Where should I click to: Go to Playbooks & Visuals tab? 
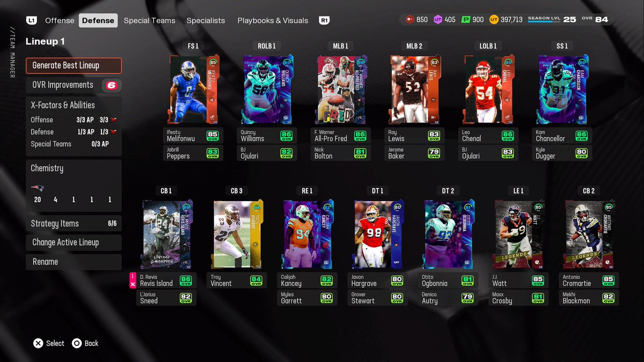273,20
